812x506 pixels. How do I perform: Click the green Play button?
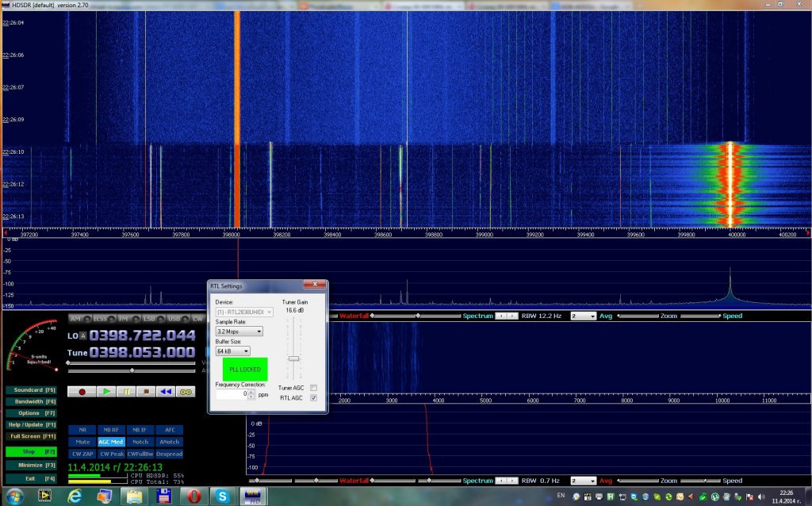[x=105, y=391]
